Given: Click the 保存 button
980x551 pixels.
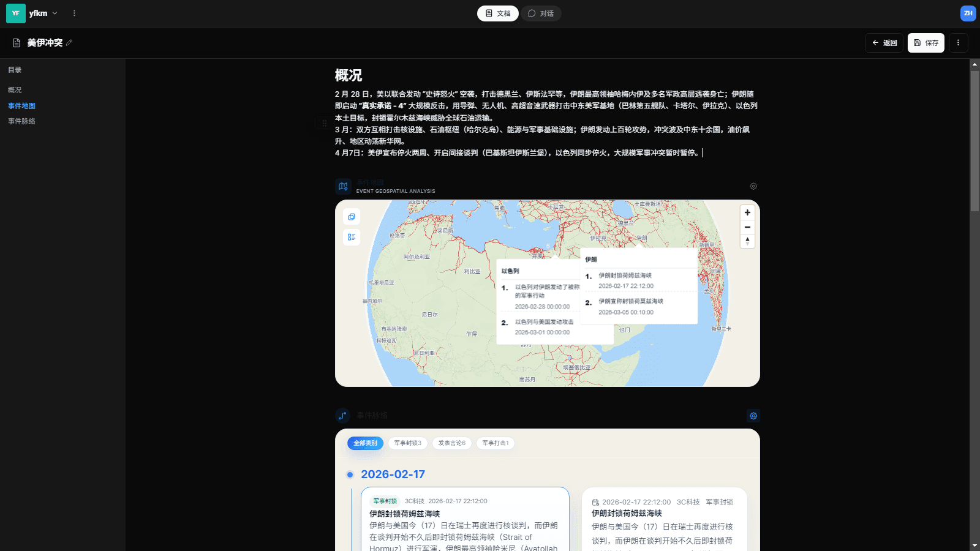Looking at the screenshot, I should (x=925, y=43).
